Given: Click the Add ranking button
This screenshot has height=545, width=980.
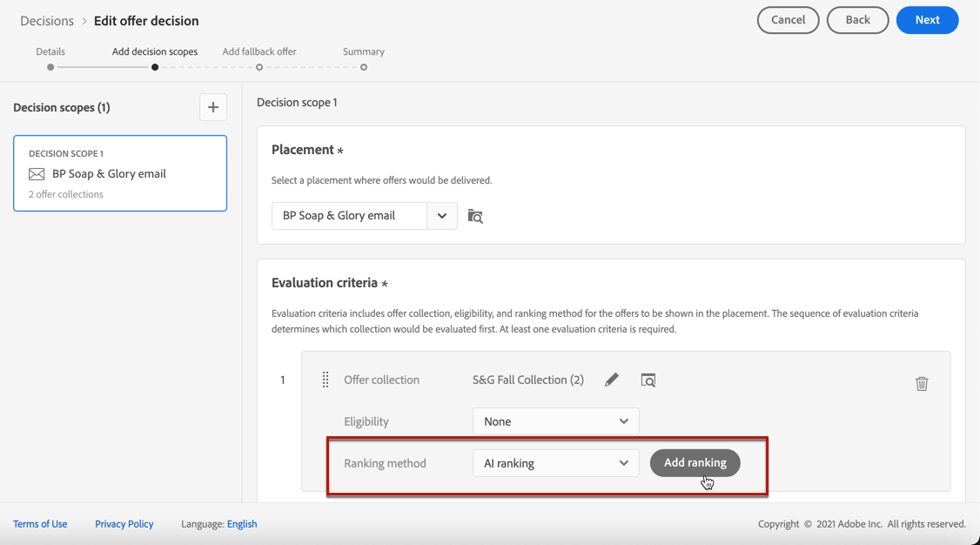Looking at the screenshot, I should tap(695, 463).
